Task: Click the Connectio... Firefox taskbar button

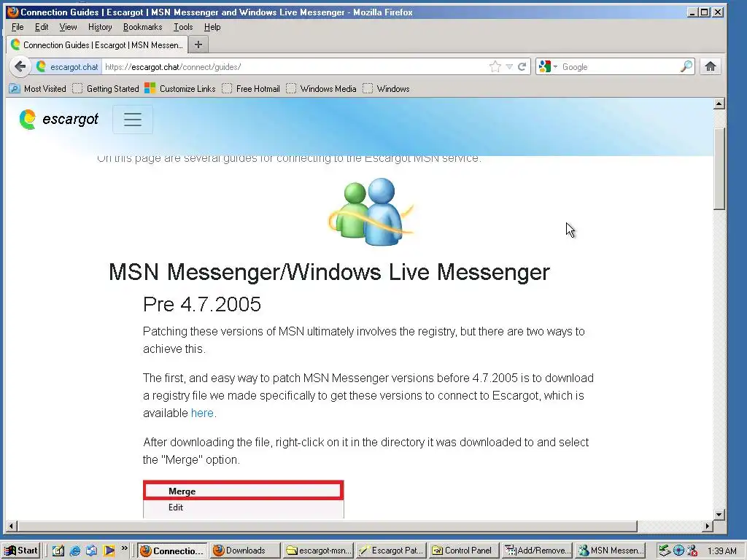Action: (x=172, y=551)
